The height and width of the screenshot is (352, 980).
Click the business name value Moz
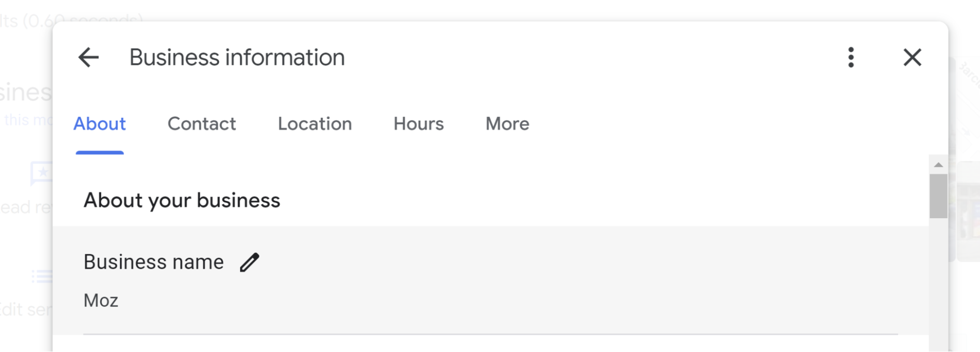[x=101, y=301]
